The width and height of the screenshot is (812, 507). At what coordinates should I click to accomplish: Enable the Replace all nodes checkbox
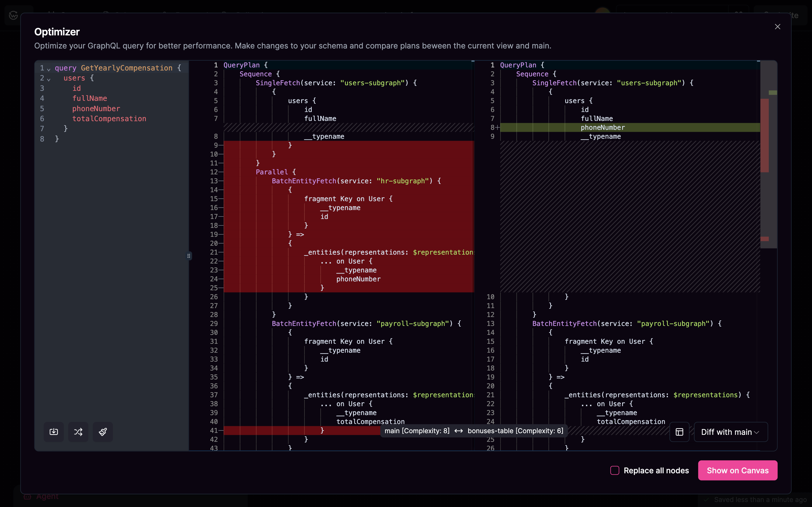click(x=615, y=471)
